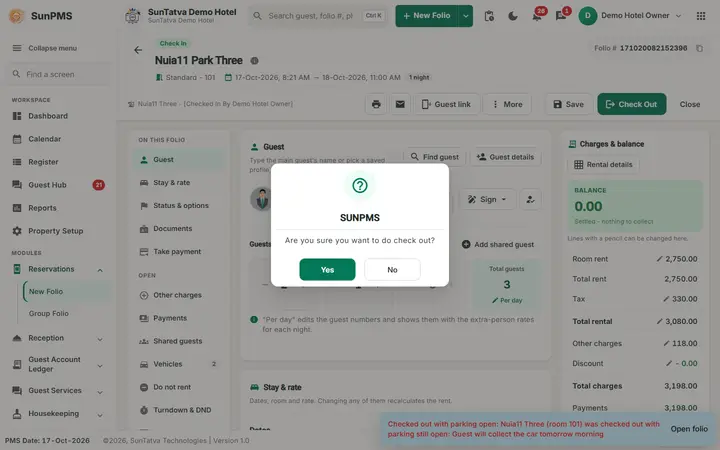Viewport: 720px width, 450px height.
Task: Print the folio via printer icon
Action: 376,104
